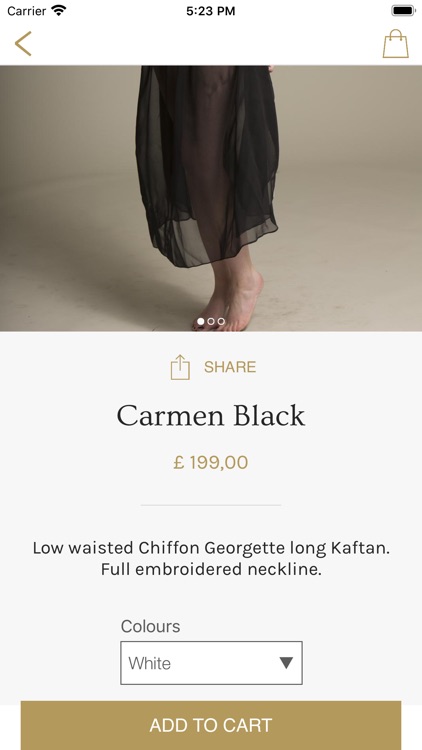Go back using the gold chevron arrow

[x=23, y=44]
